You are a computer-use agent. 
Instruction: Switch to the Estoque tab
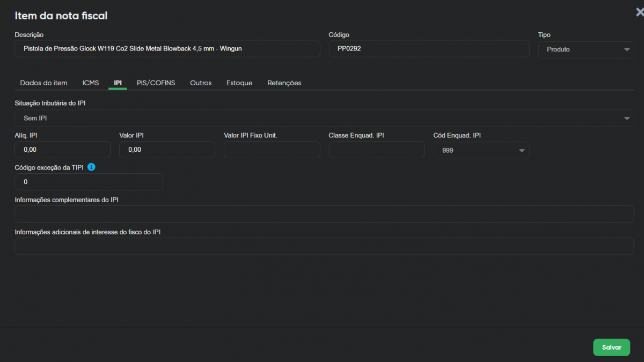coord(239,83)
